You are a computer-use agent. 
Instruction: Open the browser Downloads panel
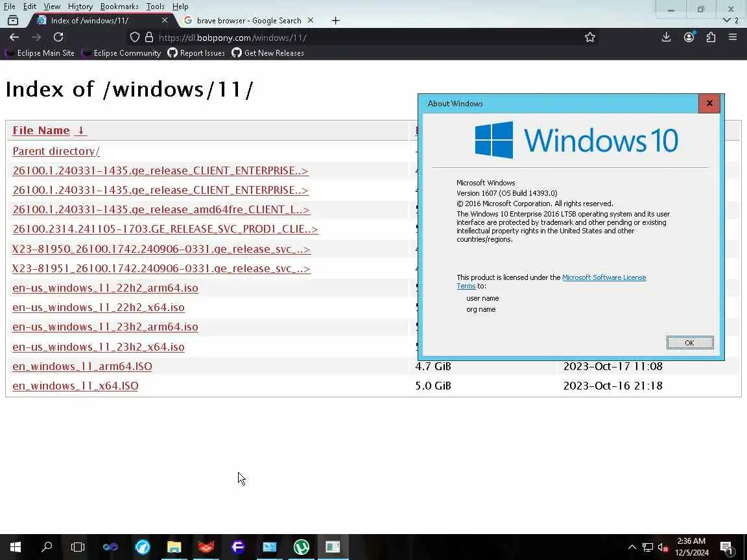tap(666, 37)
